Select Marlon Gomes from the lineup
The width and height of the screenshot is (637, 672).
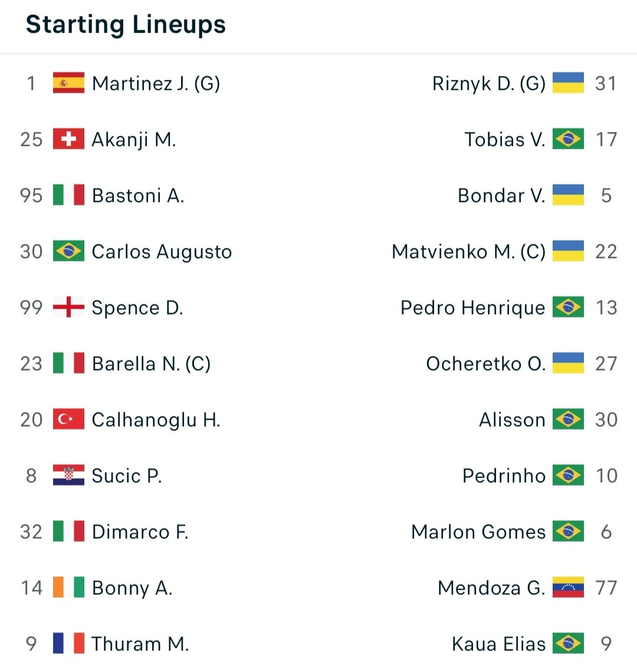pyautogui.click(x=478, y=532)
